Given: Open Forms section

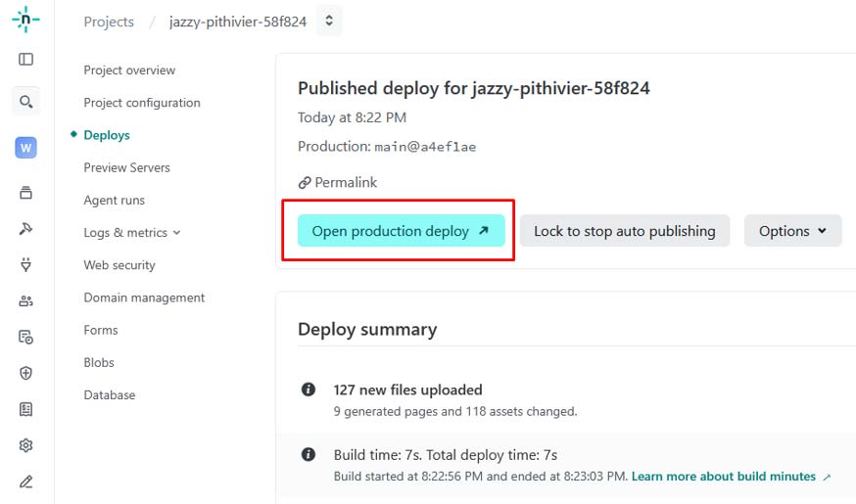Looking at the screenshot, I should [101, 330].
